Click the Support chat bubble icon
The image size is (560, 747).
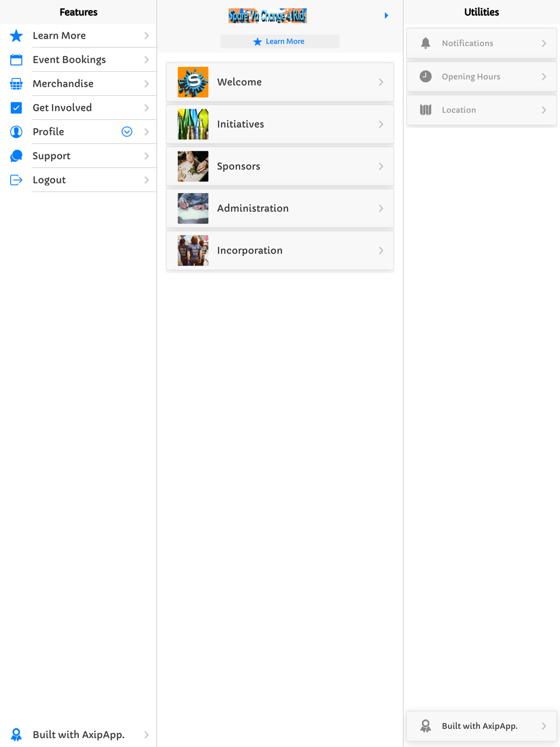pyautogui.click(x=16, y=156)
